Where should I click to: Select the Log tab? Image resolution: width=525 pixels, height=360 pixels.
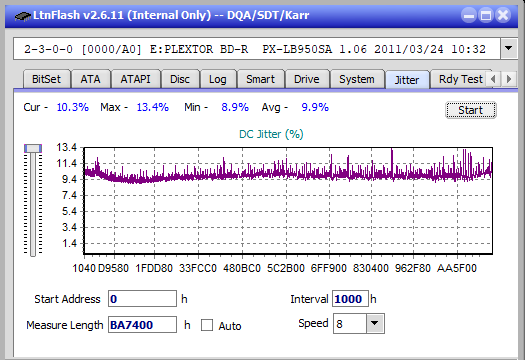click(x=218, y=79)
